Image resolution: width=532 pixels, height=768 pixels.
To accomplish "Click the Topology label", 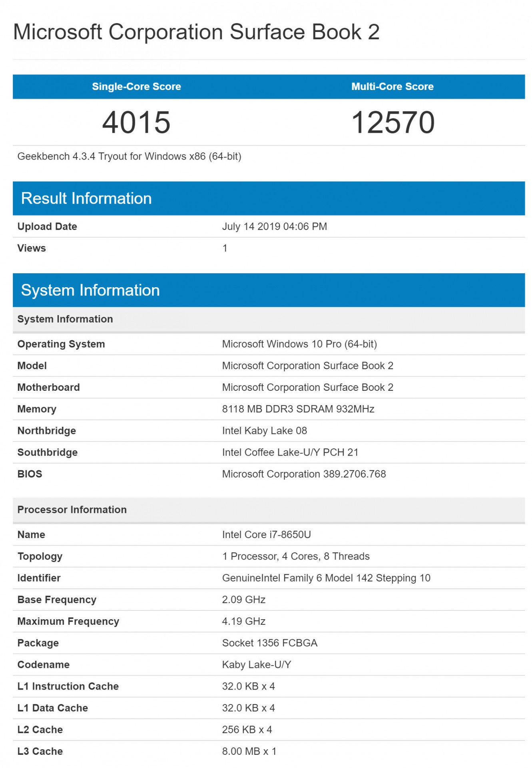I will (40, 556).
